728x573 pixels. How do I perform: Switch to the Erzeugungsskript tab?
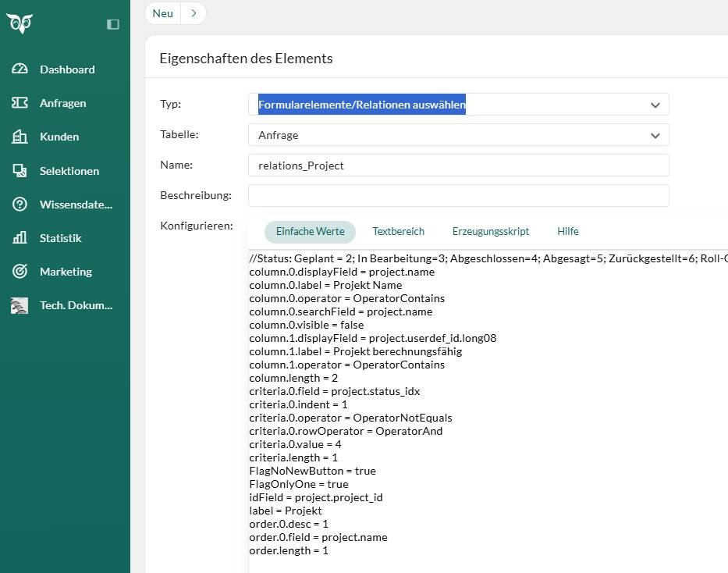[491, 231]
